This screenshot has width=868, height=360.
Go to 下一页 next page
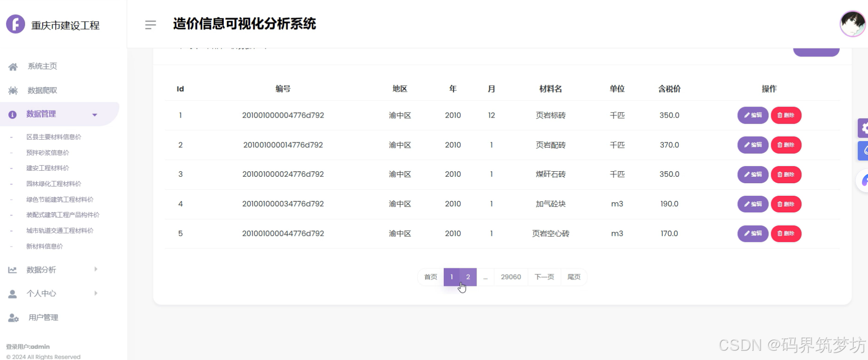tap(544, 277)
